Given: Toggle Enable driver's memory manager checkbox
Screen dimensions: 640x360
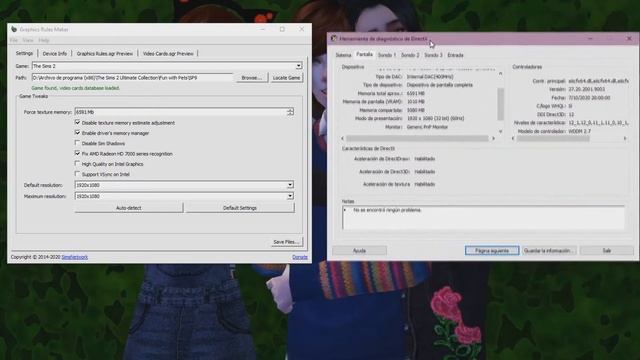Looking at the screenshot, I should coord(78,133).
